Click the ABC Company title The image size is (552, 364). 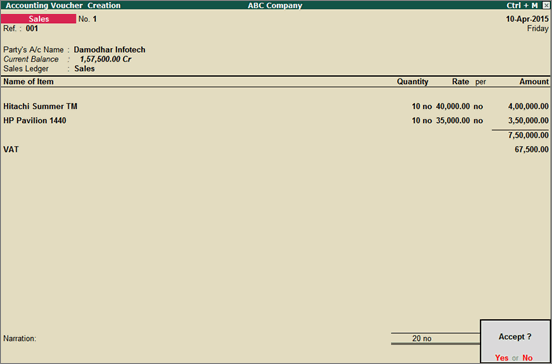[275, 6]
